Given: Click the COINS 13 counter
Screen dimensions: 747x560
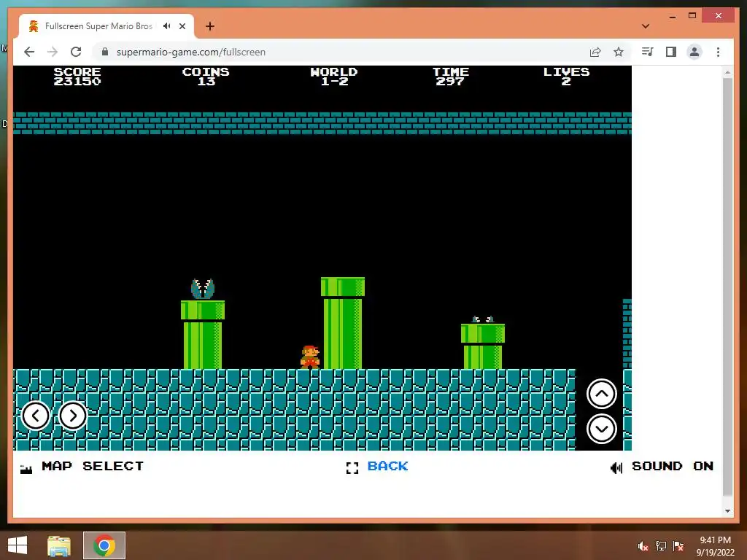Looking at the screenshot, I should click(x=206, y=77).
